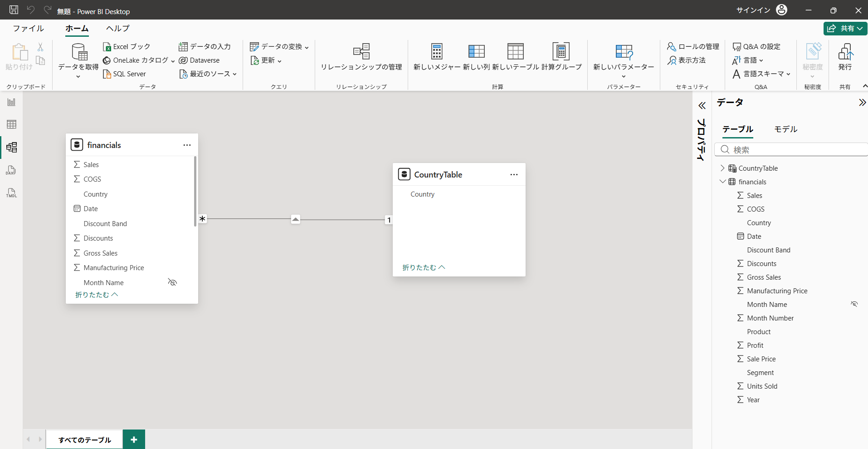Open the OneLake カタログ
This screenshot has width=868, height=449.
(x=139, y=60)
